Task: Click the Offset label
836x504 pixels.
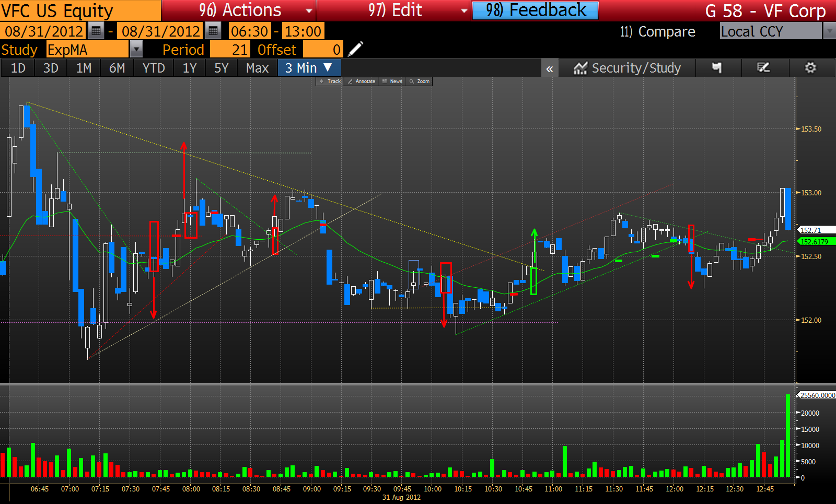Action: click(x=277, y=50)
